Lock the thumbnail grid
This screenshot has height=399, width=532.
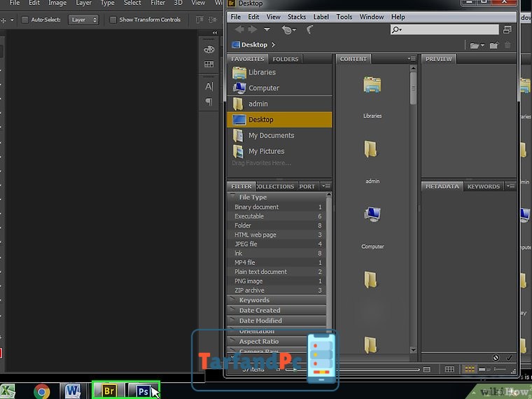click(x=449, y=369)
